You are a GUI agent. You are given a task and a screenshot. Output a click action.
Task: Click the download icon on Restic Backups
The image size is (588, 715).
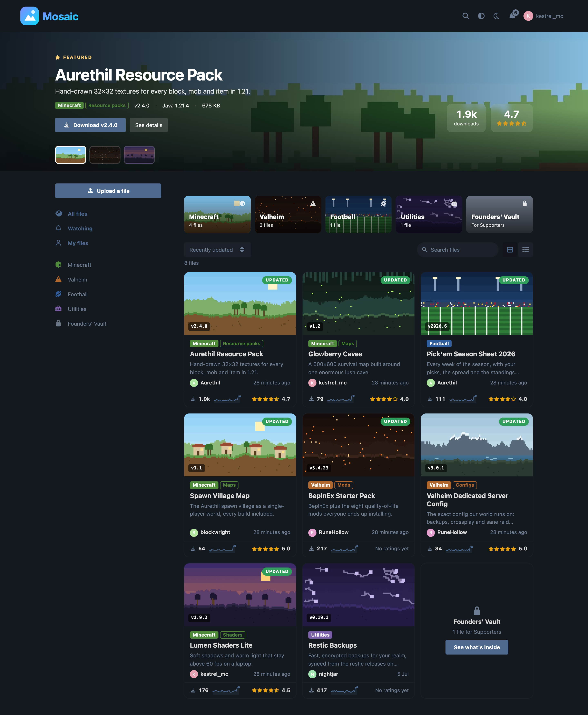click(311, 690)
